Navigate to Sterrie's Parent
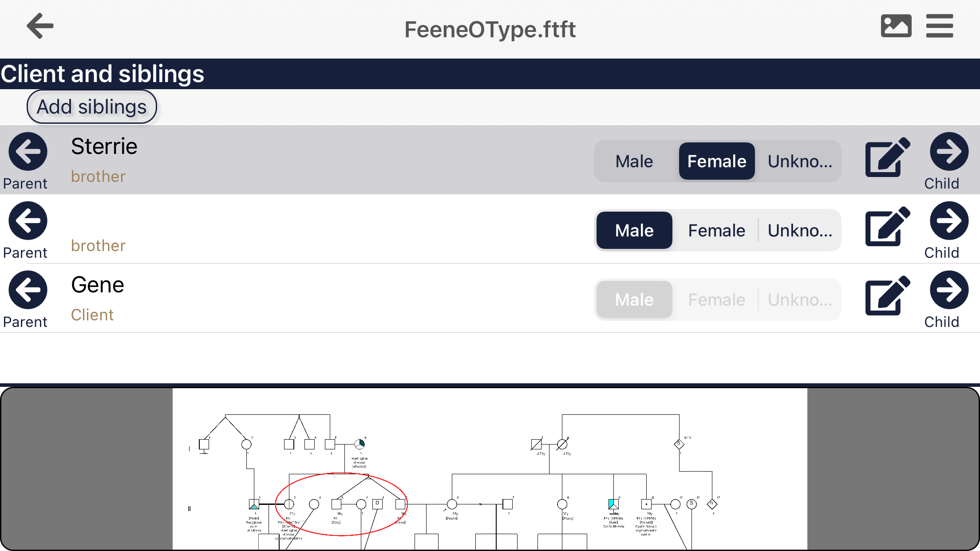 (27, 151)
